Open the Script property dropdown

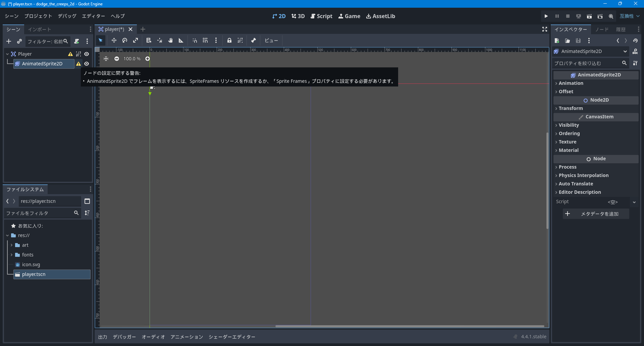click(x=634, y=202)
